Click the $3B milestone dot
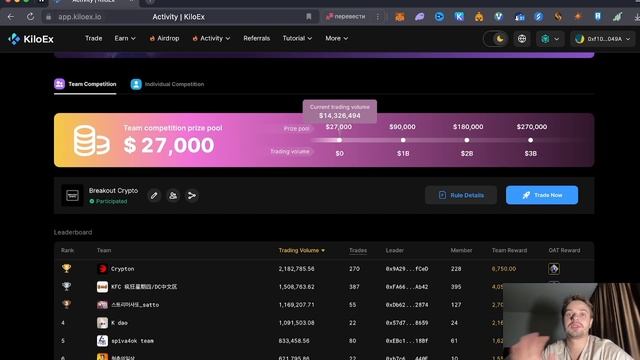Image resolution: width=640 pixels, height=360 pixels. [x=530, y=140]
